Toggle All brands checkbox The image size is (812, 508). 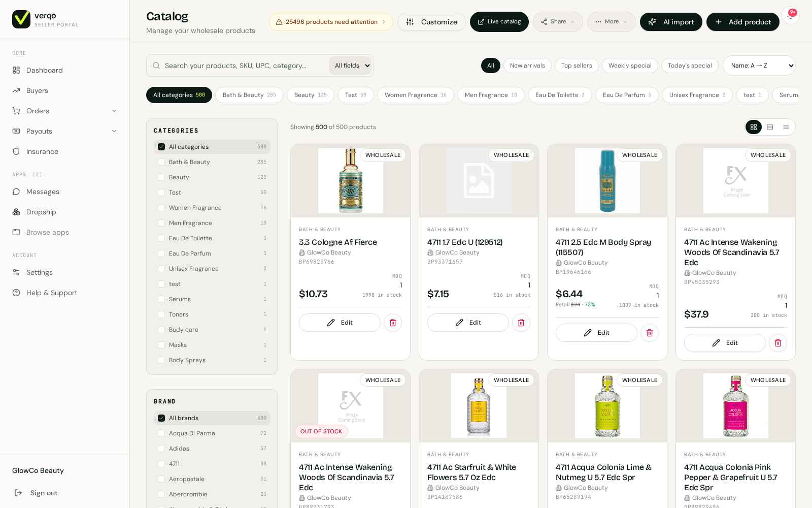(161, 418)
